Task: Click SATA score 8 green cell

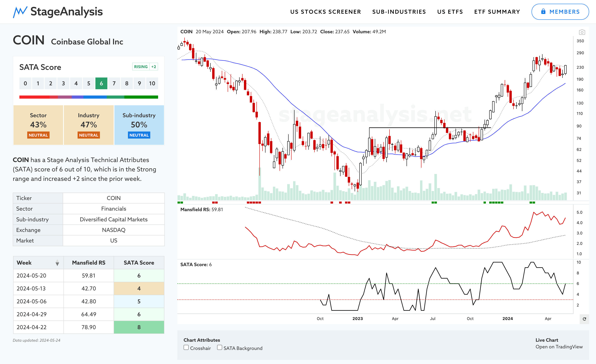Action: pyautogui.click(x=139, y=327)
